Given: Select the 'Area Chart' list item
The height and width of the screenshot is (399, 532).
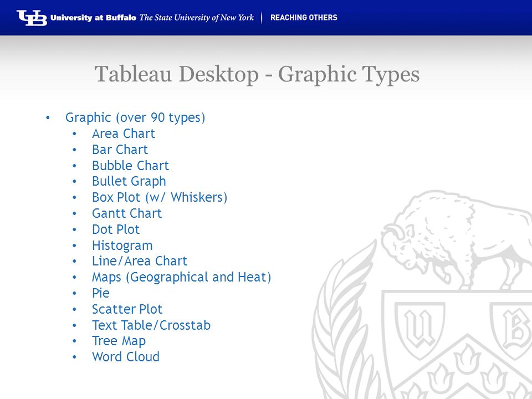Looking at the screenshot, I should pos(124,134).
